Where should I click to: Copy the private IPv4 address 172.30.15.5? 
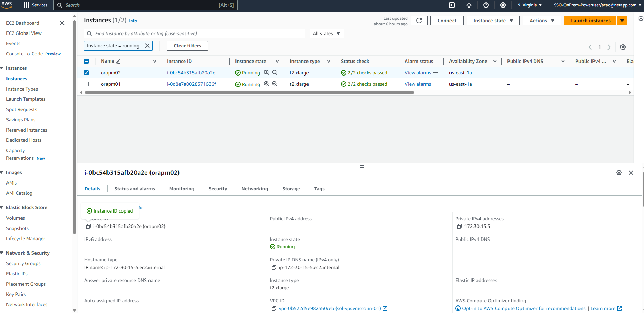(x=459, y=226)
